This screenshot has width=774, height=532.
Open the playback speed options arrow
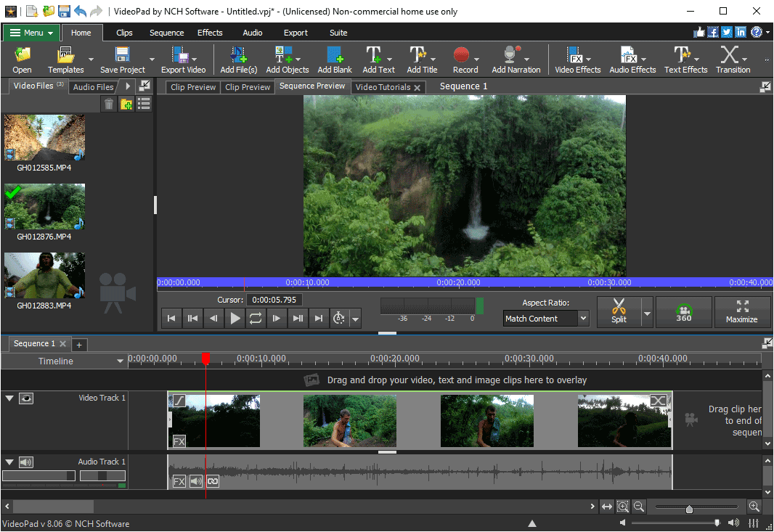click(355, 319)
